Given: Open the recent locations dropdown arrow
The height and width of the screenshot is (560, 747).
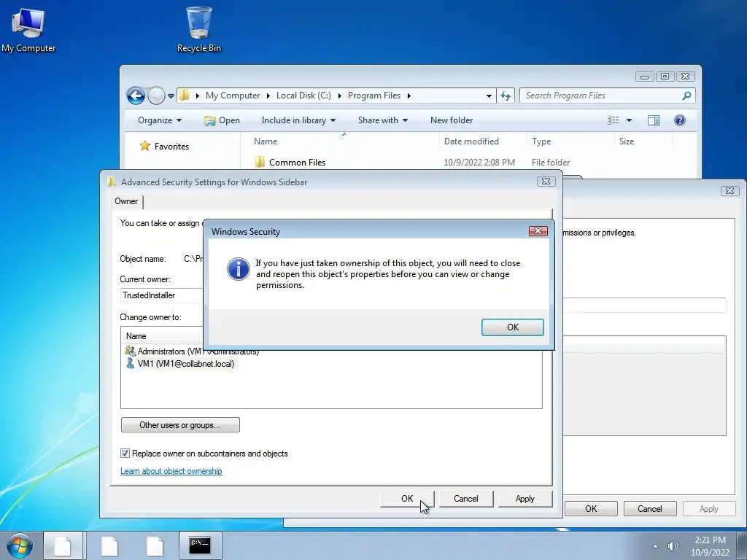Looking at the screenshot, I should (171, 96).
